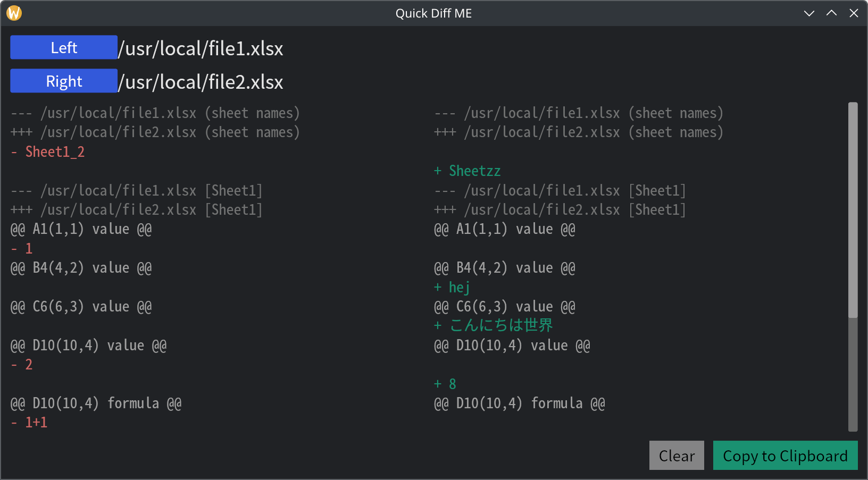
Task: Click right pane '+++ file2.xlsx (sheet names)' line
Action: [579, 132]
